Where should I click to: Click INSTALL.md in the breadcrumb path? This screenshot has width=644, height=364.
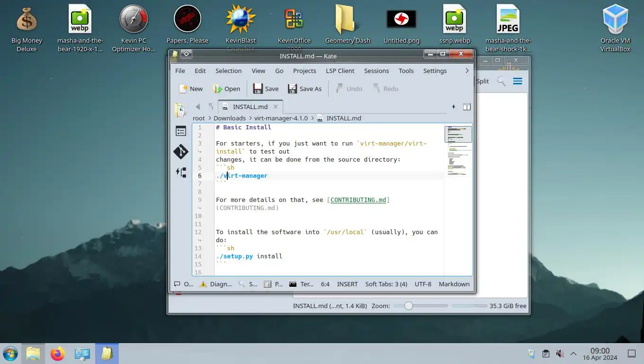[x=344, y=118]
